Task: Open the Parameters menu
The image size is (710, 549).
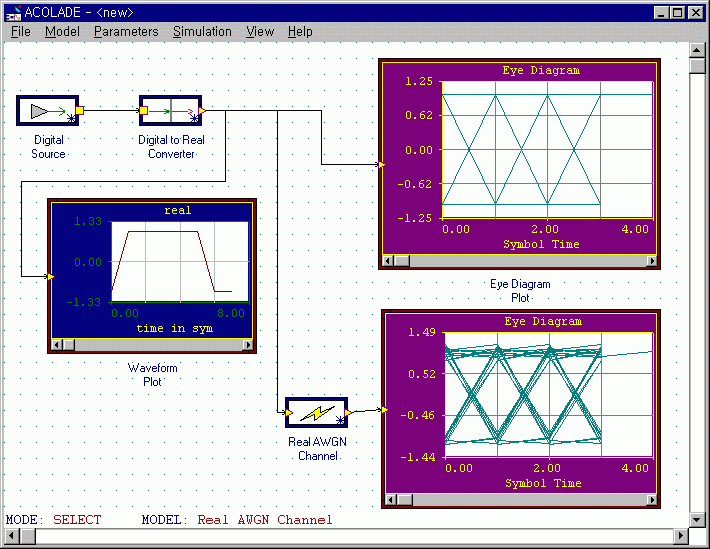Action: [126, 31]
